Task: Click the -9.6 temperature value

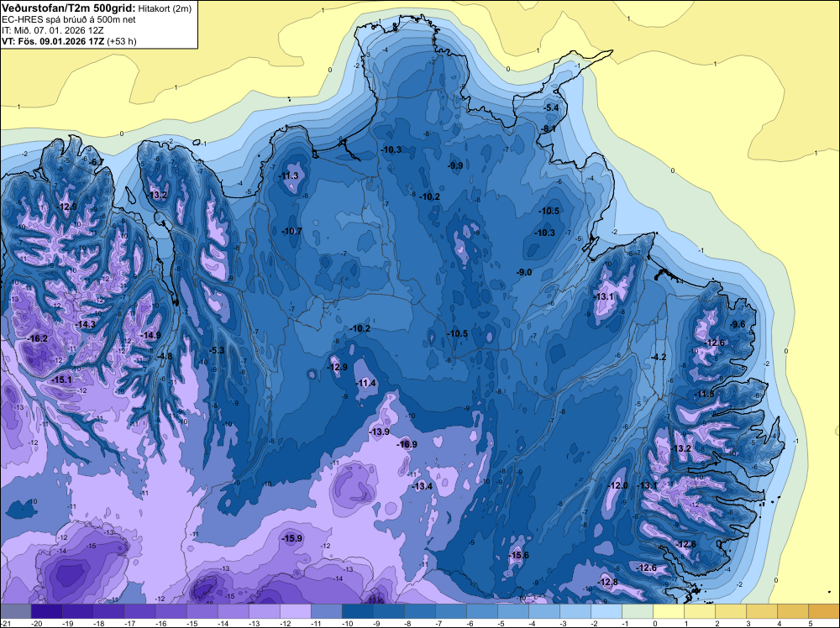Action: click(738, 324)
